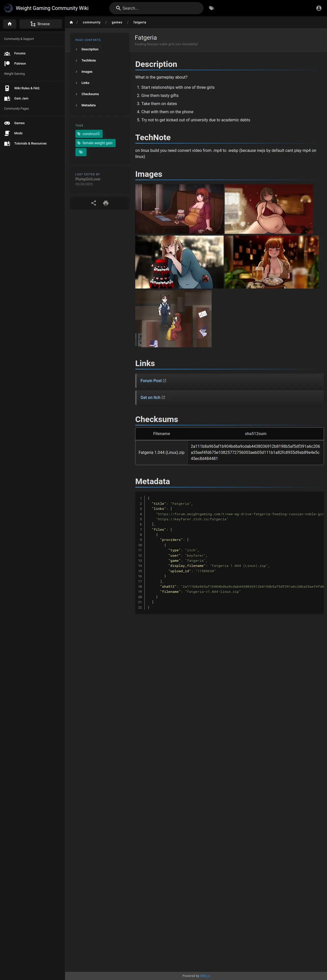
Task: Select the construct3 tag
Action: [x=89, y=134]
